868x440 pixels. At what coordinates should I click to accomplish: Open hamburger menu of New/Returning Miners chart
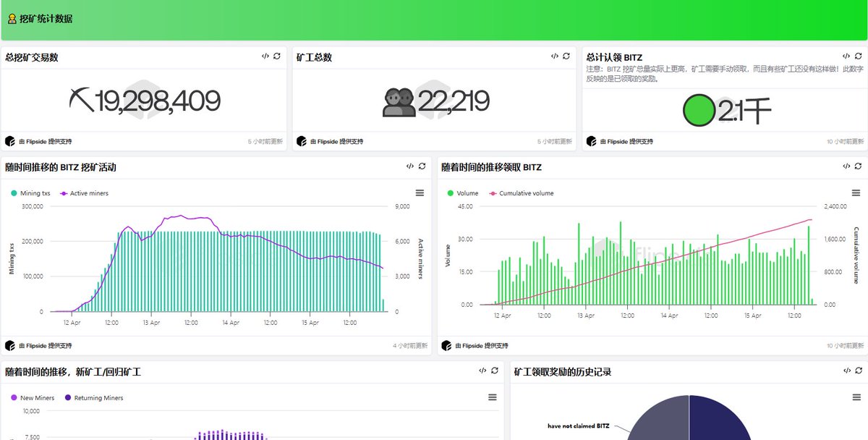click(x=492, y=397)
